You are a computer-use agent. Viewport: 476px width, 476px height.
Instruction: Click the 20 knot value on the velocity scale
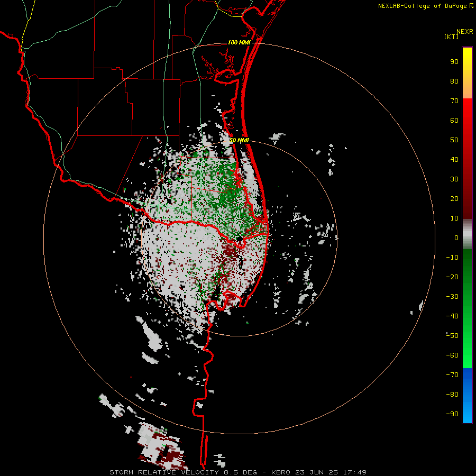(x=454, y=199)
